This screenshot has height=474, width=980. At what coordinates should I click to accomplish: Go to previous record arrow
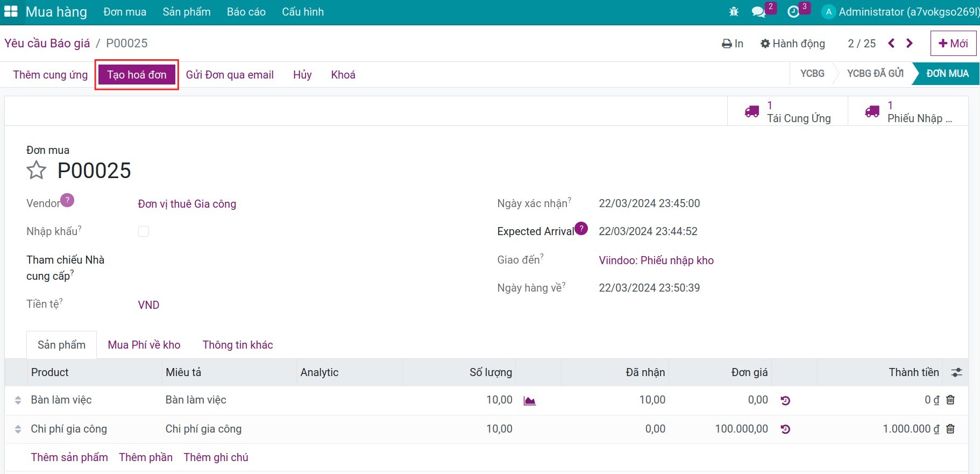(x=891, y=43)
